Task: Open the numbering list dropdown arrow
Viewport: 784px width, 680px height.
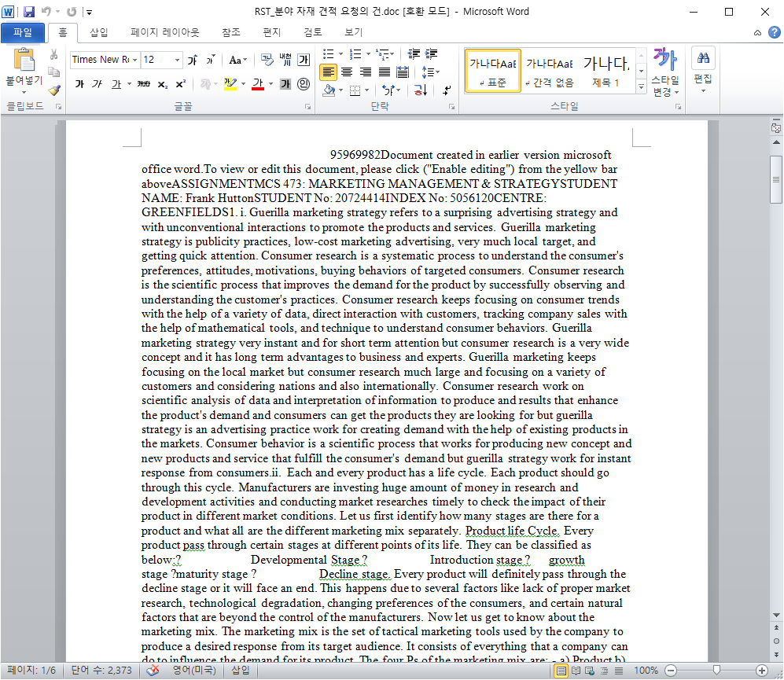Action: tap(368, 53)
